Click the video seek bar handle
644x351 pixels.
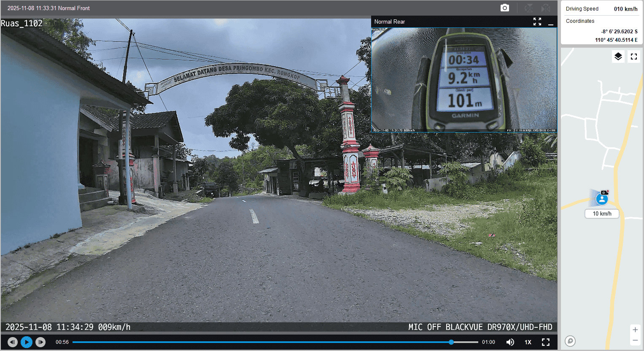tap(451, 342)
